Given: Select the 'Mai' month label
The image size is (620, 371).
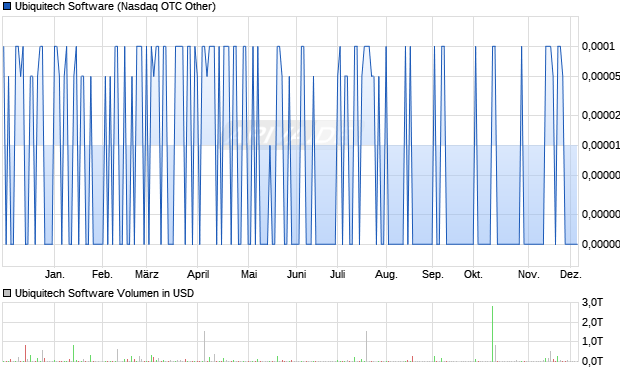Looking at the screenshot, I should (249, 274).
